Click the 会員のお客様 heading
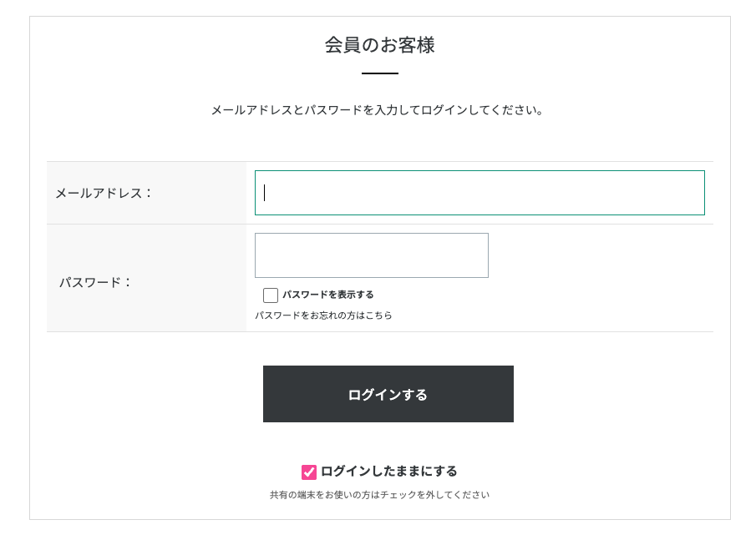The height and width of the screenshot is (540, 756). point(380,45)
